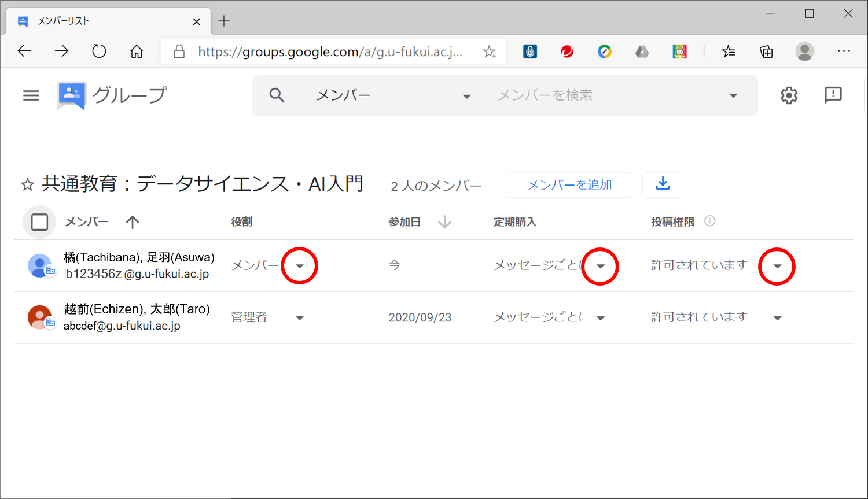Viewport: 868px width, 499px height.
Task: Click the browser address bar URL
Action: coord(330,52)
